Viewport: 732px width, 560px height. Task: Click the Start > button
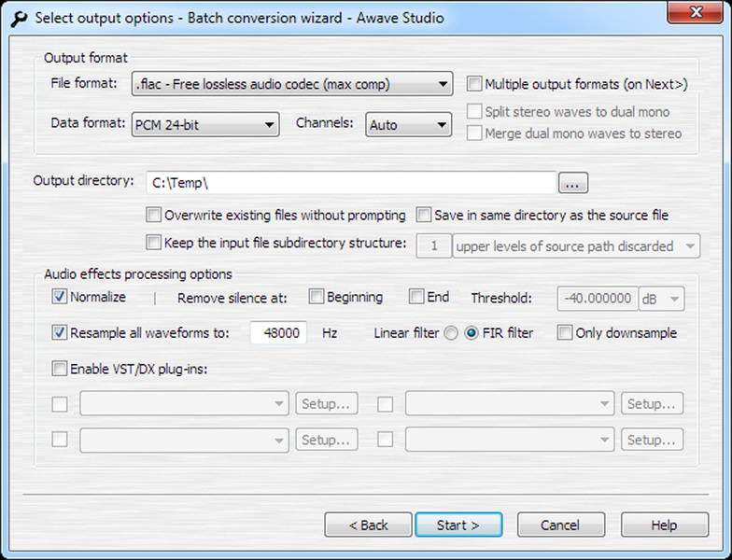point(458,525)
